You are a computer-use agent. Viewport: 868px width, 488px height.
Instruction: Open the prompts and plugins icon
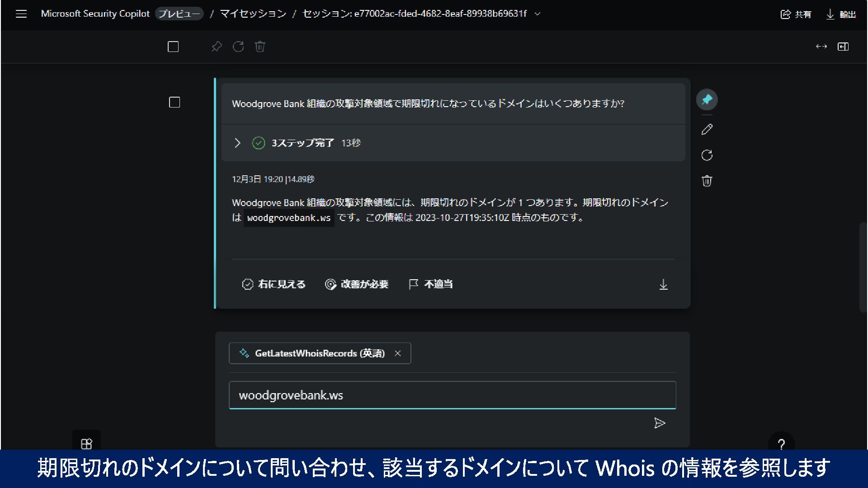(86, 444)
